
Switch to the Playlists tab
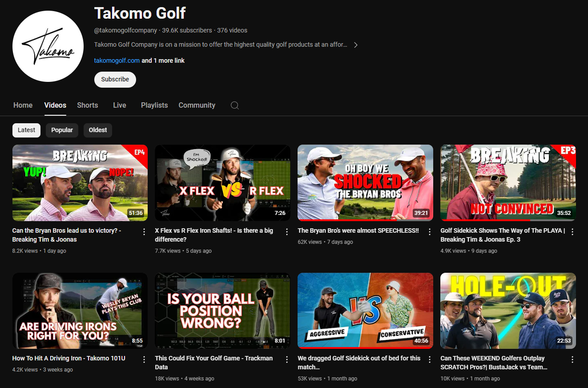[154, 105]
